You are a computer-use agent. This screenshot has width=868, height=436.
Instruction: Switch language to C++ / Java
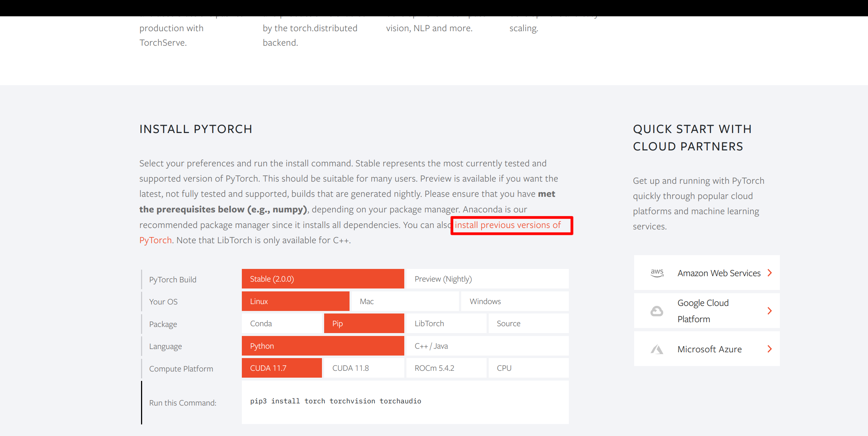(487, 346)
